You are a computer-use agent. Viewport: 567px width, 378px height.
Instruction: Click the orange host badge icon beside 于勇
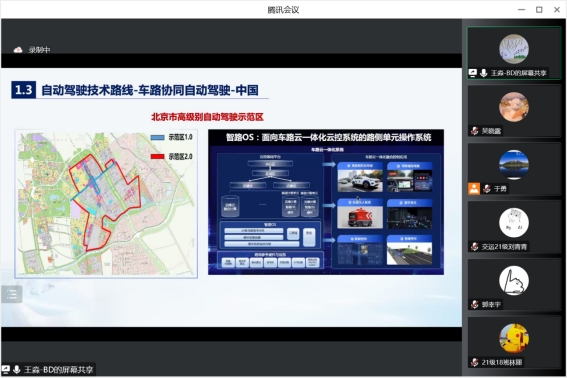pyautogui.click(x=474, y=188)
